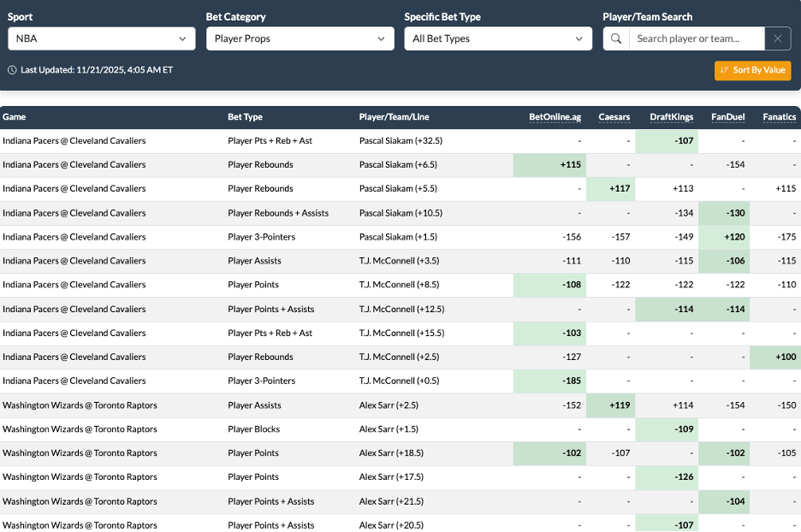Open the BetOnline.ag sportsbook link
The width and height of the screenshot is (801, 532).
click(557, 117)
